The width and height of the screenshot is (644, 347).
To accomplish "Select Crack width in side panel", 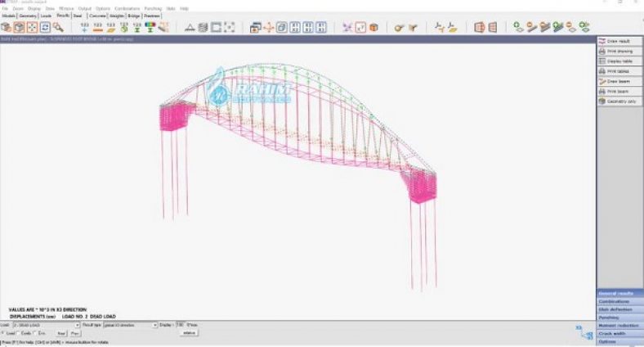I will (x=620, y=333).
